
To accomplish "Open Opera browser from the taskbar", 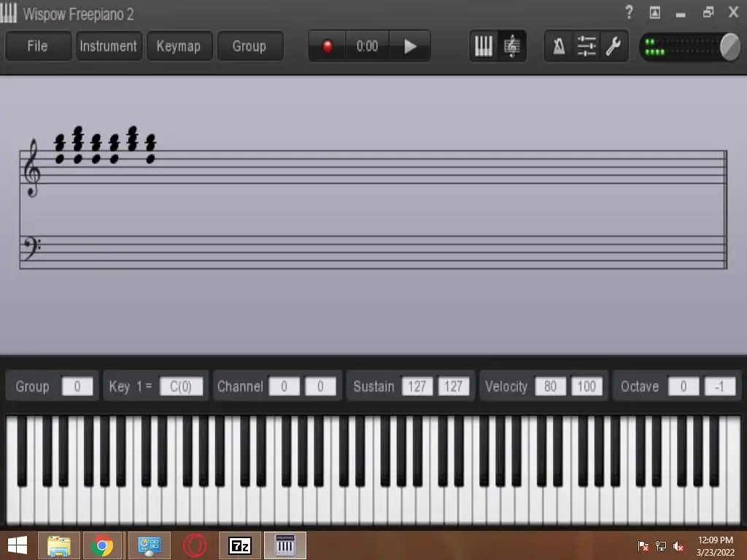I will pyautogui.click(x=195, y=545).
